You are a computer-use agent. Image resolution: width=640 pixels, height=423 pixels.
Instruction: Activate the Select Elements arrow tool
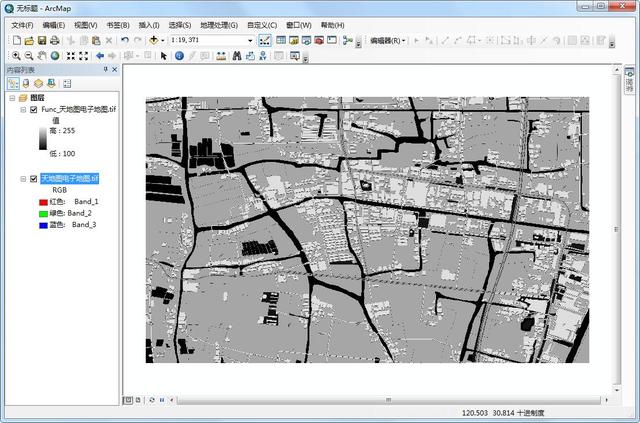[164, 56]
